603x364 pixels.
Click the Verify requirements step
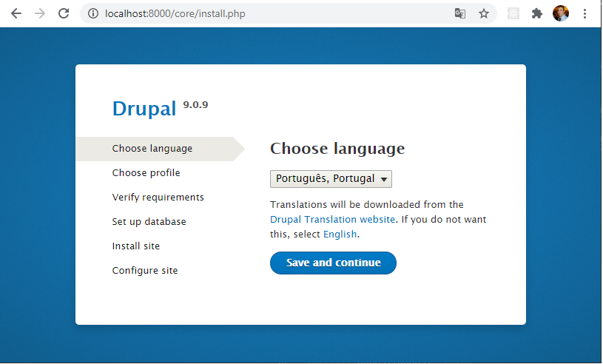click(x=158, y=198)
